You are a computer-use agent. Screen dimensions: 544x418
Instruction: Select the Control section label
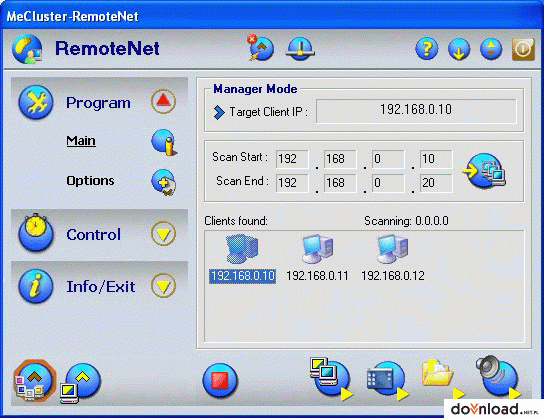click(x=94, y=235)
